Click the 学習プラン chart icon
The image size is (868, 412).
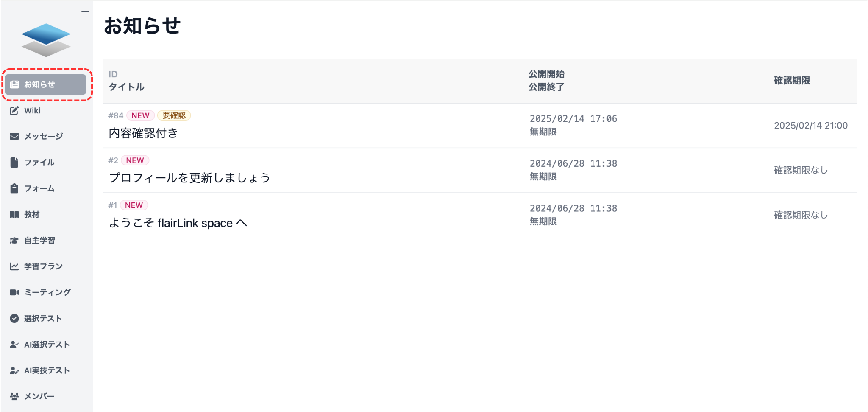[x=14, y=266]
